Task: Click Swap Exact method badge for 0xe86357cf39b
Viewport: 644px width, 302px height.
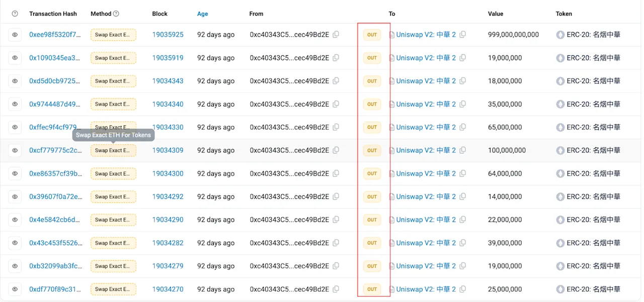Action: coord(113,174)
